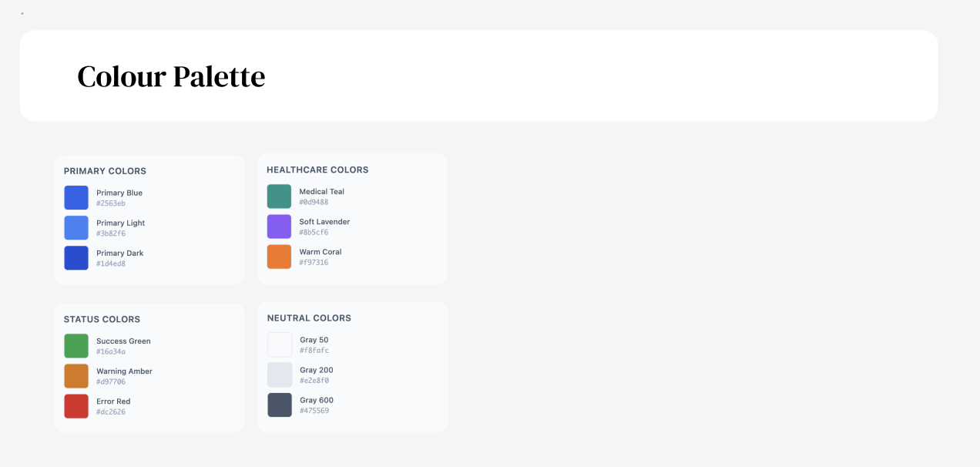Pick the Error Red color swatch
This screenshot has width=980, height=467.
(x=76, y=406)
